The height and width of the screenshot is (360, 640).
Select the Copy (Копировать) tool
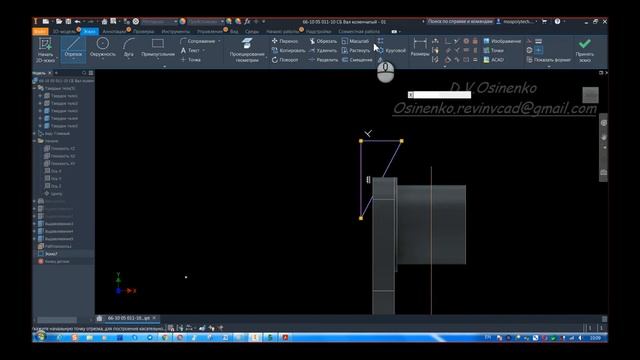pyautogui.click(x=288, y=50)
